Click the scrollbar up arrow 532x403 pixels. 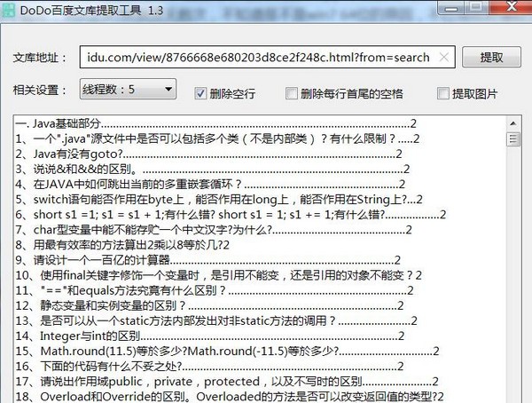click(512, 123)
